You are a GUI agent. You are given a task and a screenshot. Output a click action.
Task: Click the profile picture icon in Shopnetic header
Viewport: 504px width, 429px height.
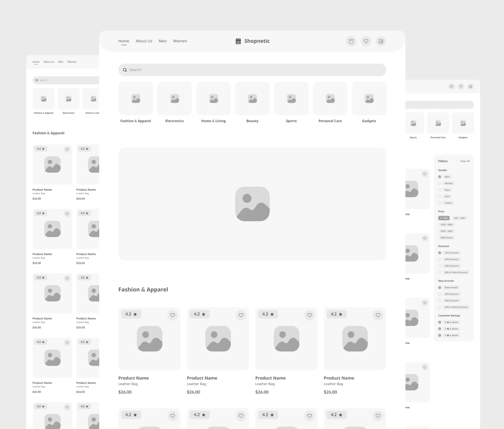tap(381, 41)
